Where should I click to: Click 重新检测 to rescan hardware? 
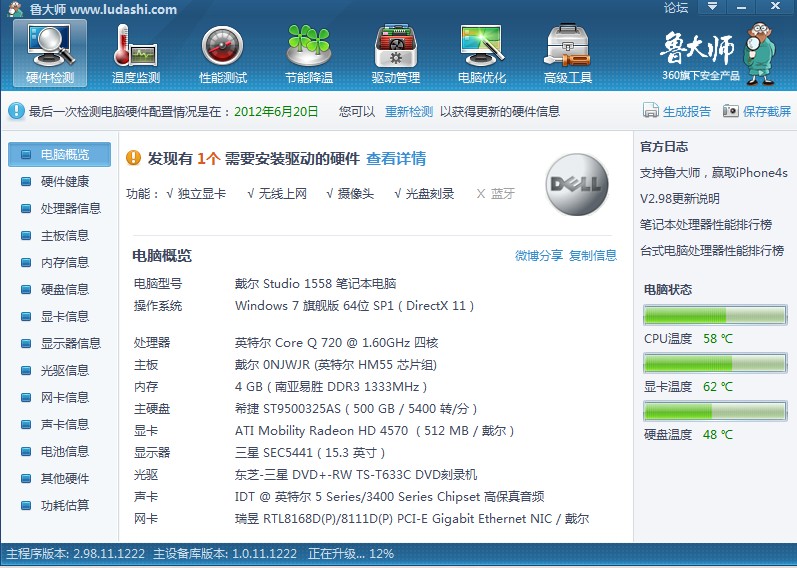(x=409, y=111)
